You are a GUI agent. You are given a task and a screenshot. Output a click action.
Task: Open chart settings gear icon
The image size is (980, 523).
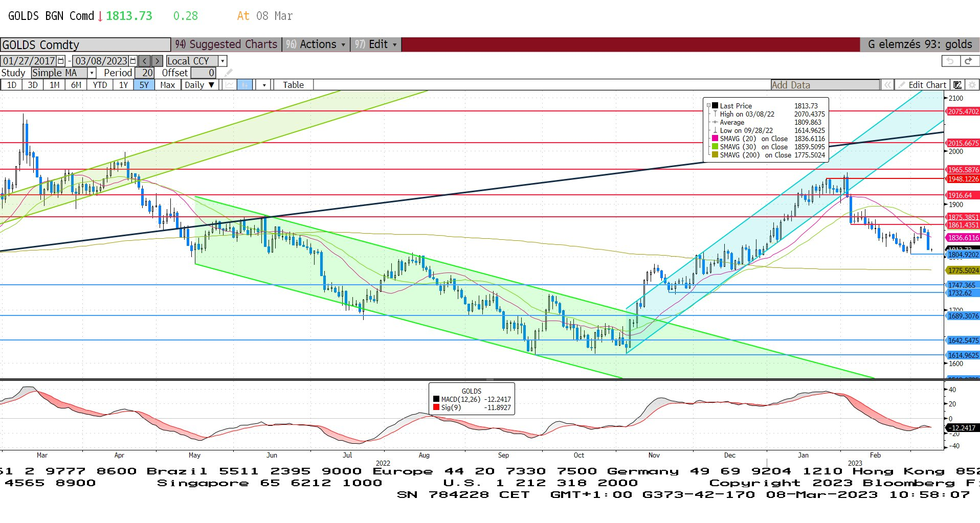point(972,85)
